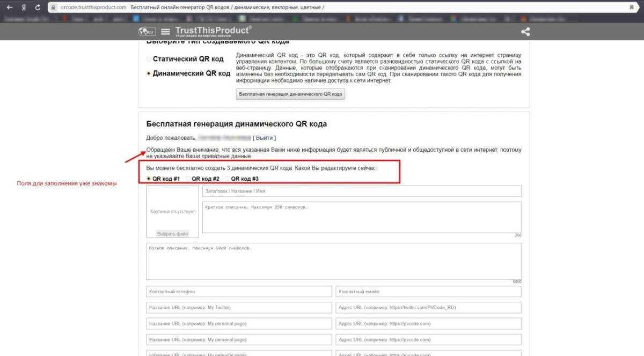Reload the page with refresh icon
Screen dimensions: 644x356
pos(38,8)
